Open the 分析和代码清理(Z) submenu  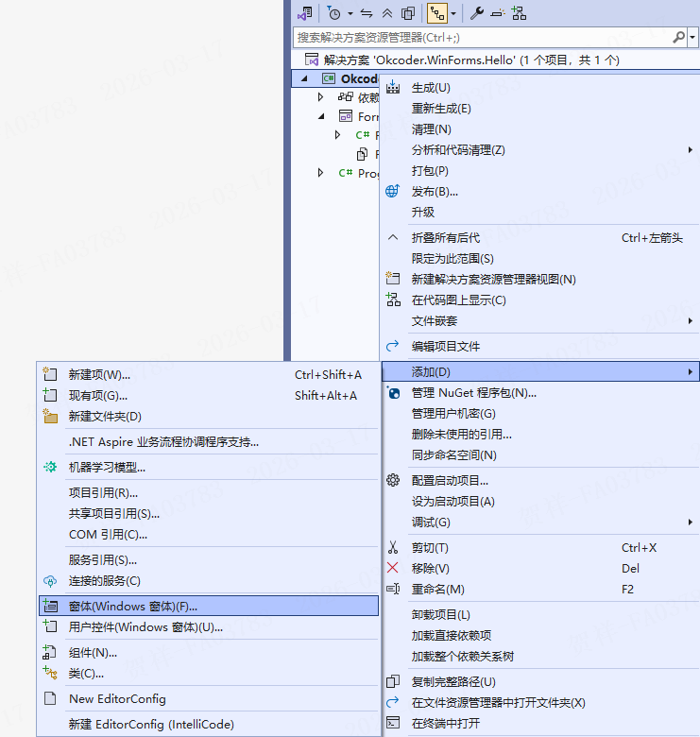[540, 150]
